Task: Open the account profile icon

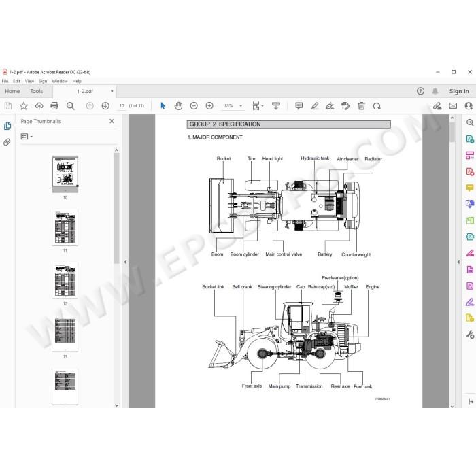Action: point(469,106)
